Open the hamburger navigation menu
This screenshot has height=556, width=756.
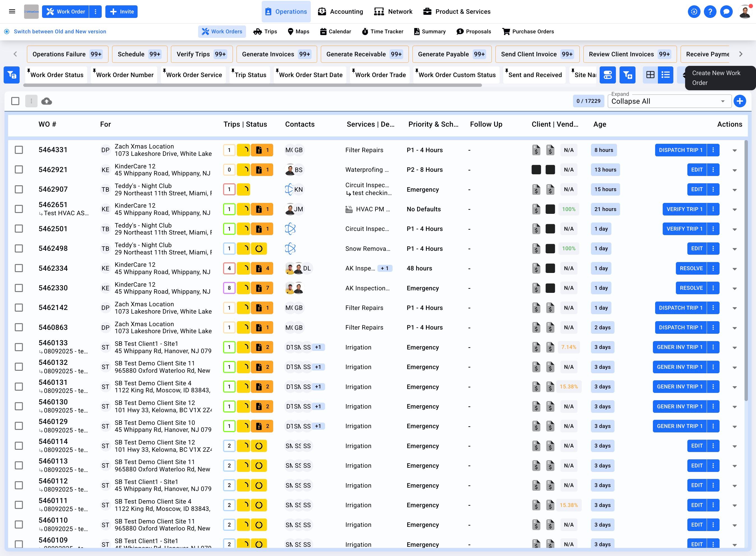12,11
